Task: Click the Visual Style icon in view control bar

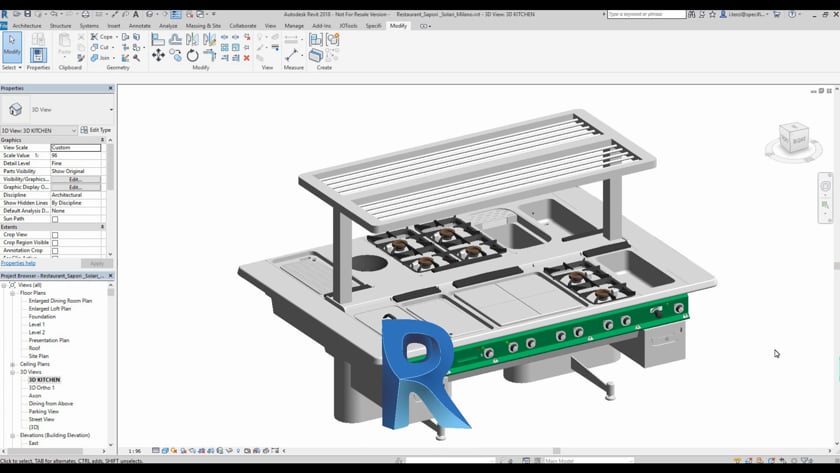Action: 165,451
